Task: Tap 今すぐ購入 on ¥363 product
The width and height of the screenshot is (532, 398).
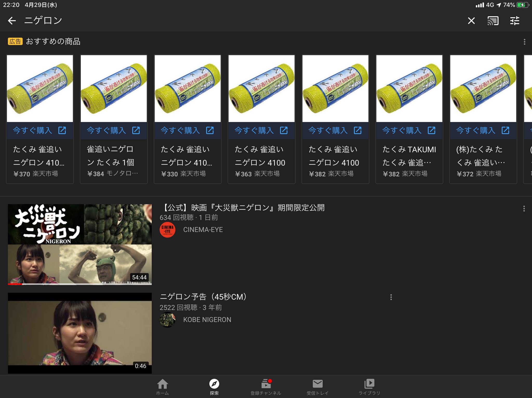Action: click(254, 130)
